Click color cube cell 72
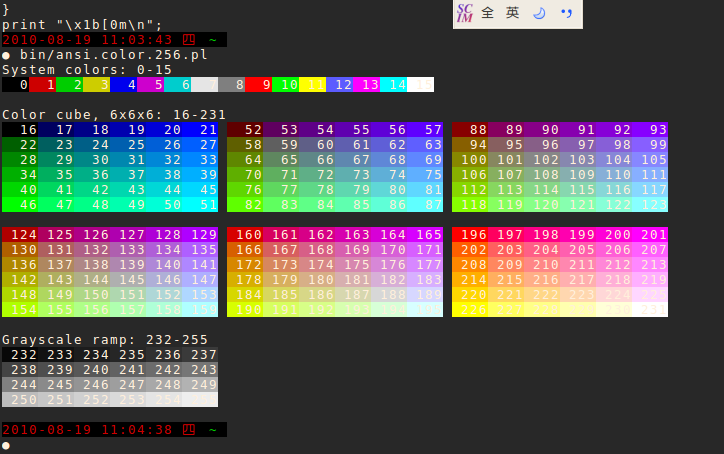724x454 pixels. coord(317,175)
